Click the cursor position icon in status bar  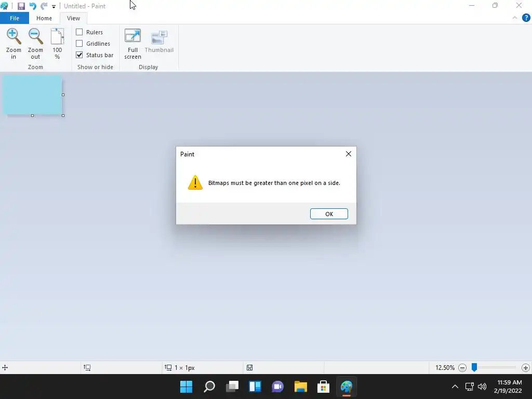click(x=5, y=367)
